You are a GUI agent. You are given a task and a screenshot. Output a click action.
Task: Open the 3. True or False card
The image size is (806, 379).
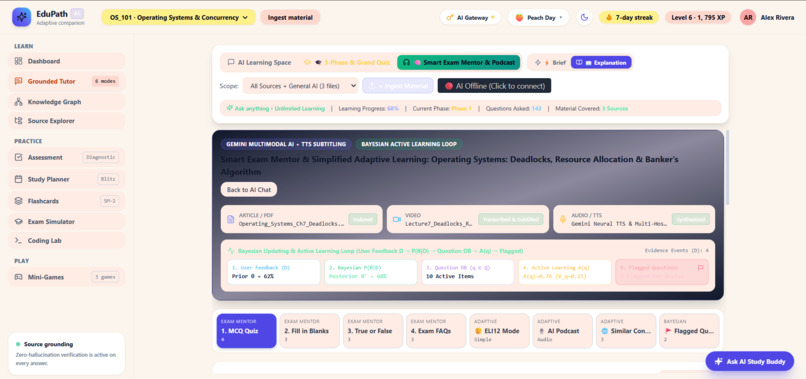[x=373, y=331]
